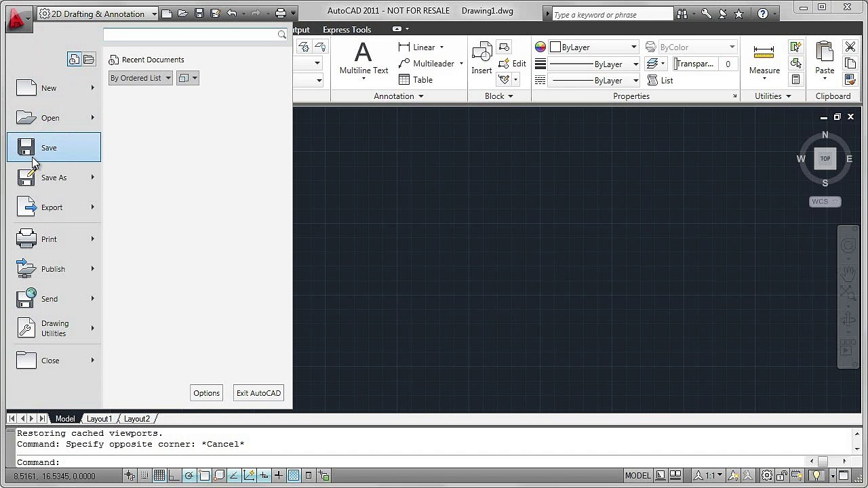Click the Help question mark icon
The width and height of the screenshot is (868, 488).
763,14
